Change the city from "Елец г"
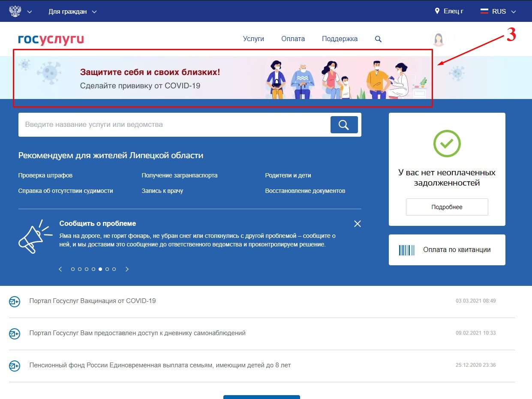The height and width of the screenshot is (399, 532). tap(454, 11)
